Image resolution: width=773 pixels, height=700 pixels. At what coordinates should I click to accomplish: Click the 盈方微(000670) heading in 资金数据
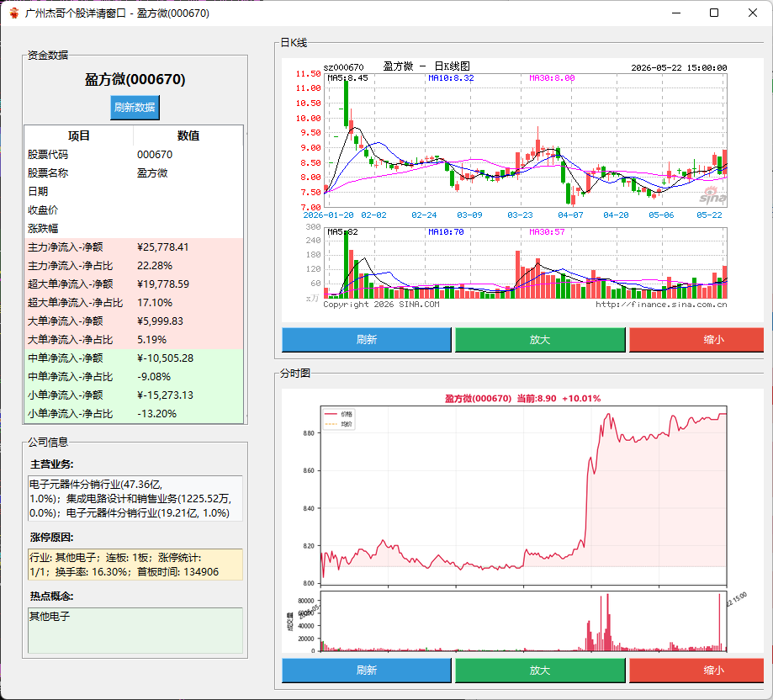coord(135,79)
